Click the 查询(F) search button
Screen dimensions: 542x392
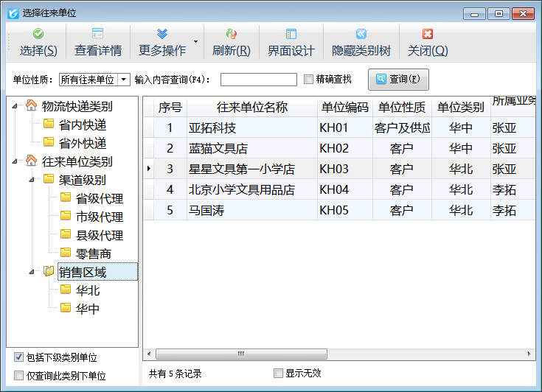[397, 79]
